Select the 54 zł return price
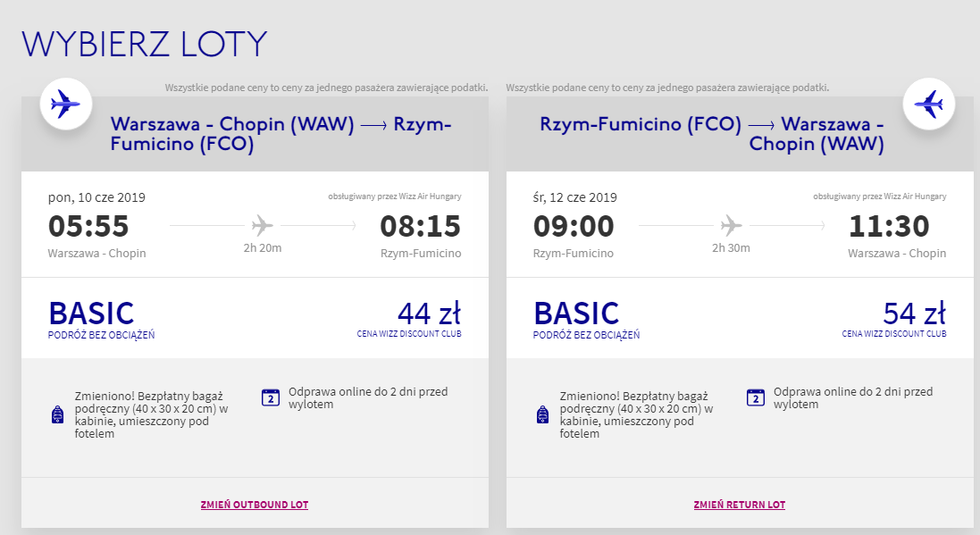The image size is (980, 535). (915, 313)
